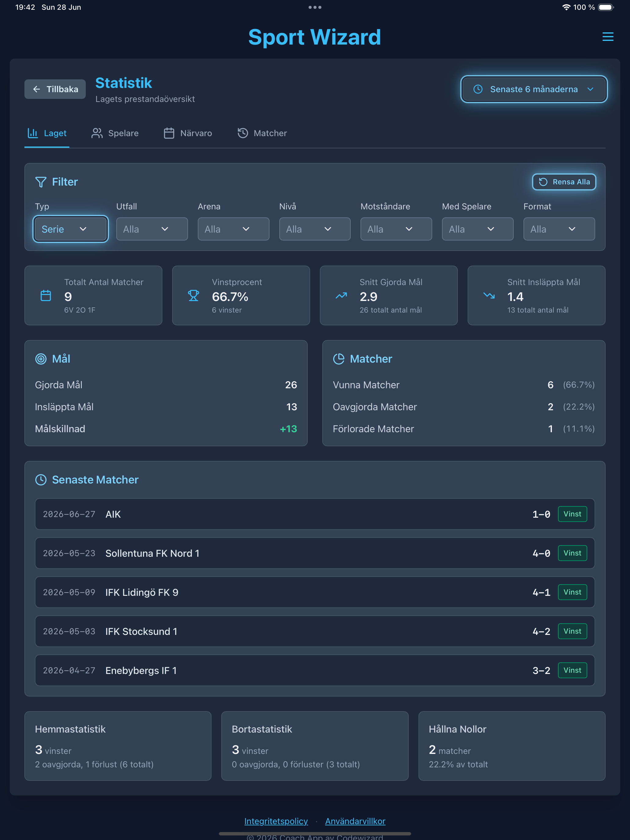630x840 pixels.
Task: Click the Målskillnad +13 value
Action: [288, 429]
